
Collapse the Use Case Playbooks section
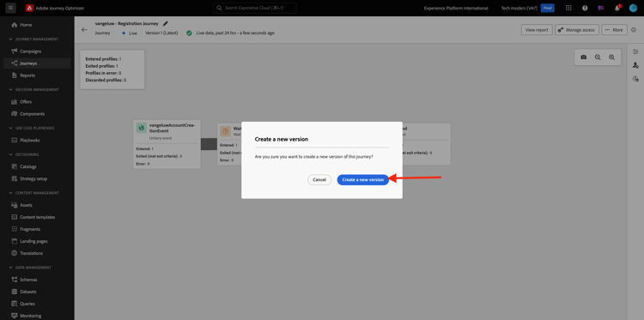click(10, 128)
